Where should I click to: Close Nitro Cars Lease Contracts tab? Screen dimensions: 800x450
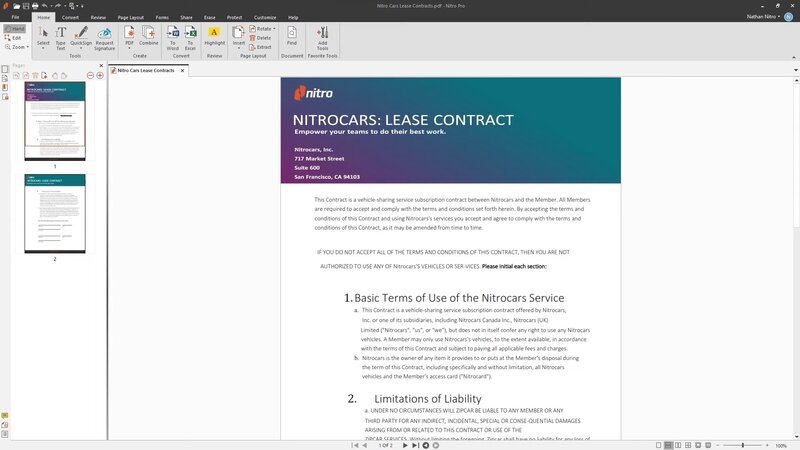(x=182, y=70)
